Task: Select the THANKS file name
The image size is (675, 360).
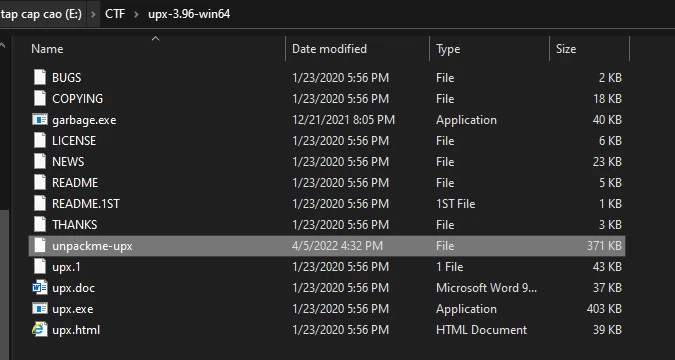Action: (x=74, y=225)
